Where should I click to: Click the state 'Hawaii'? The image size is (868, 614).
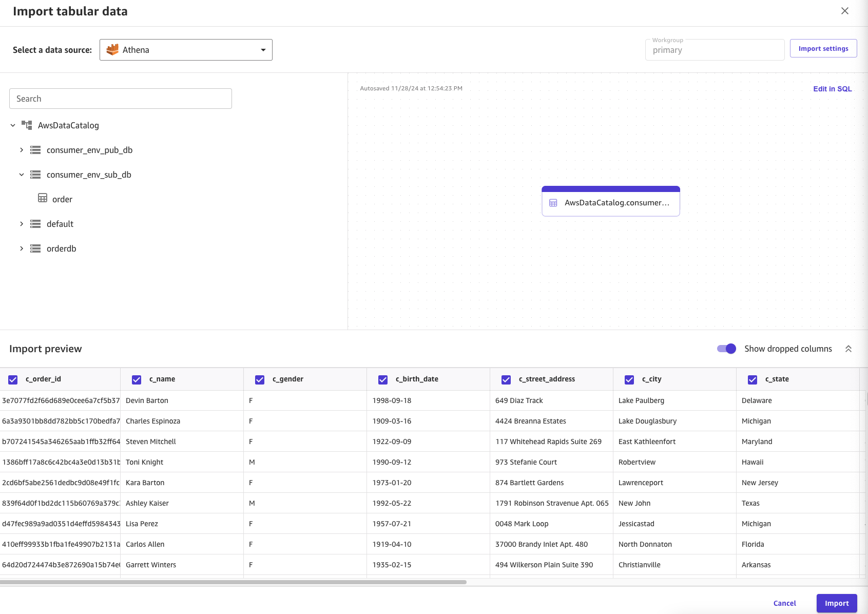[753, 462]
